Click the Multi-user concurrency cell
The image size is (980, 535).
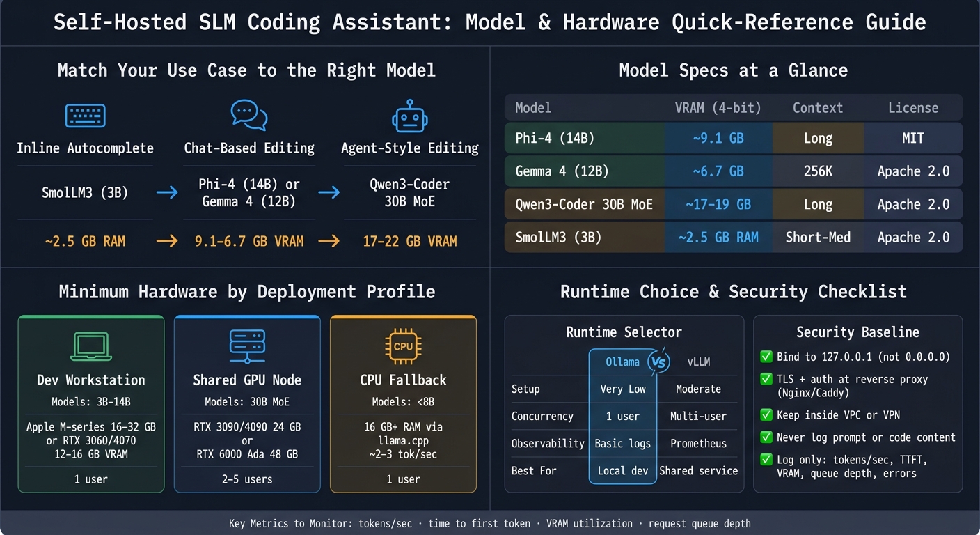pos(698,416)
